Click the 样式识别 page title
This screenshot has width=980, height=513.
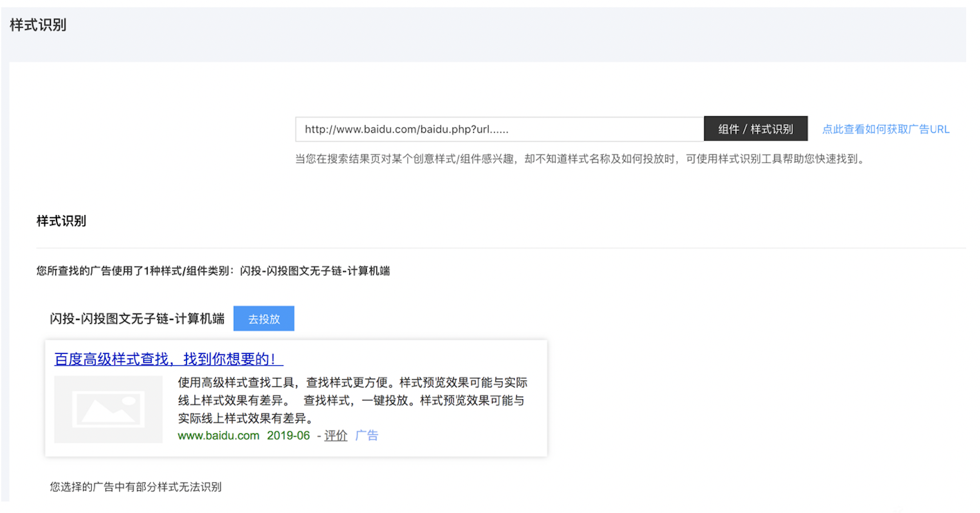38,25
